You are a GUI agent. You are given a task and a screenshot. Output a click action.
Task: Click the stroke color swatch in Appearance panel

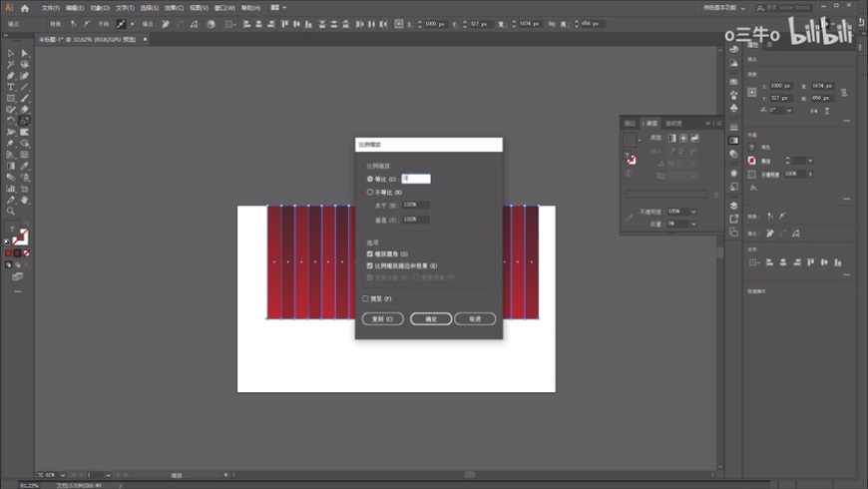(x=752, y=160)
